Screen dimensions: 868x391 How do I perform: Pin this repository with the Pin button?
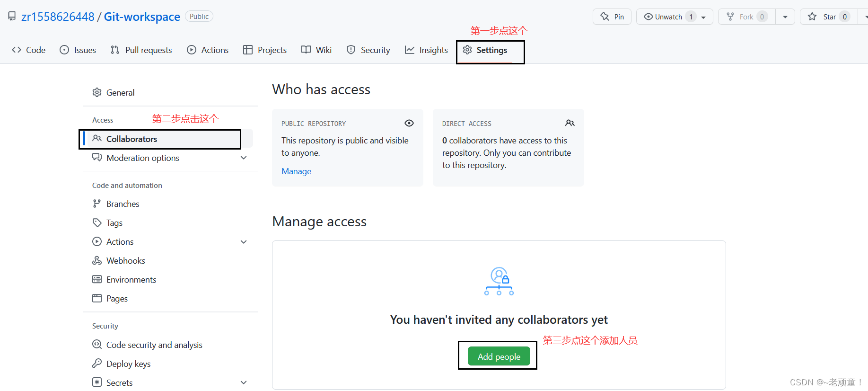click(x=612, y=17)
